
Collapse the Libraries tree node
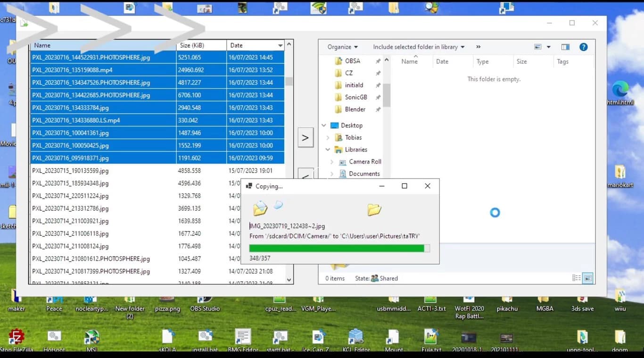328,150
